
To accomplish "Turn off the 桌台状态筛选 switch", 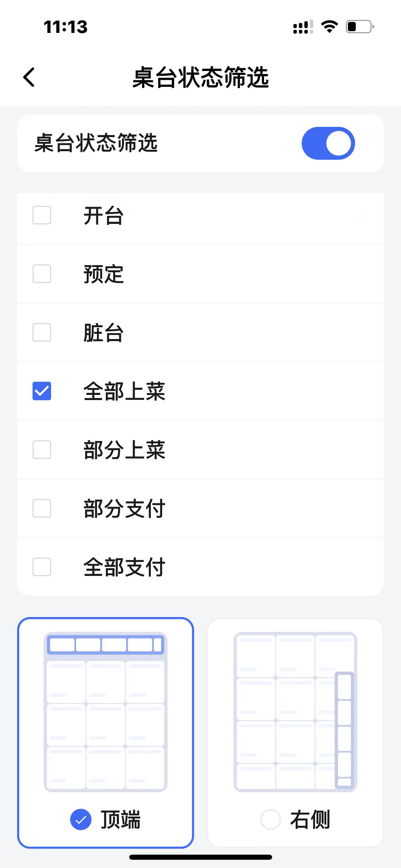I will tap(328, 143).
